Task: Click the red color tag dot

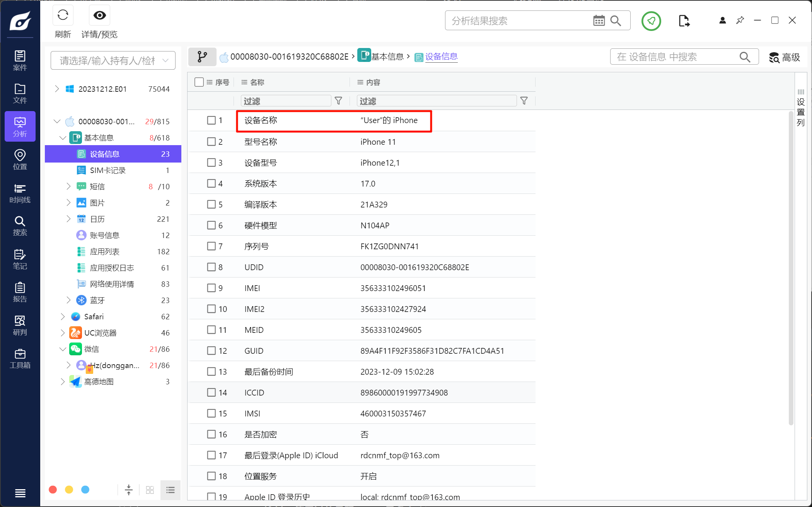Action: pyautogui.click(x=53, y=490)
